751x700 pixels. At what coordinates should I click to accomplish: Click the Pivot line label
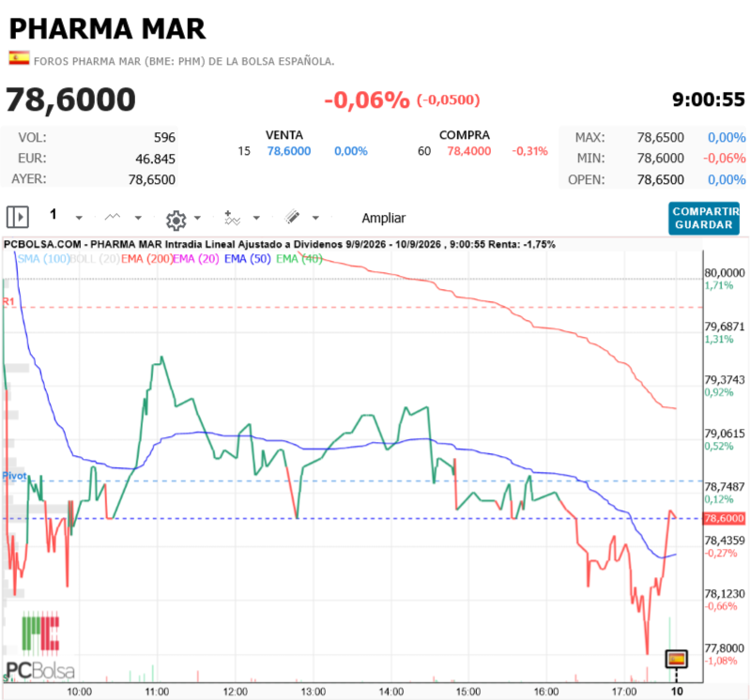click(14, 476)
